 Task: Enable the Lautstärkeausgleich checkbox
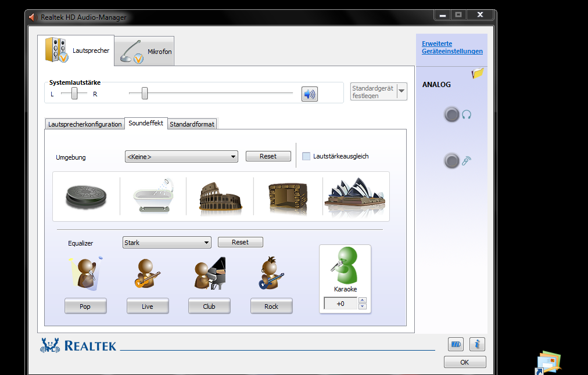coord(306,156)
